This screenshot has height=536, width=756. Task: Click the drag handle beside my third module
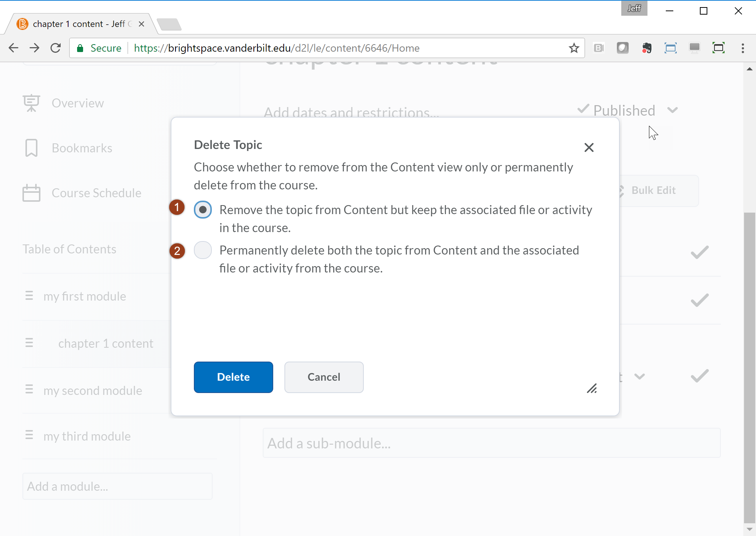click(29, 435)
